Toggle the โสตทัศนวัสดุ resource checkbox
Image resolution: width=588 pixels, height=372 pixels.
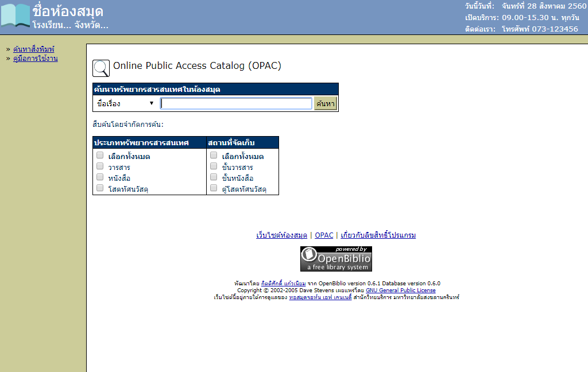click(100, 188)
